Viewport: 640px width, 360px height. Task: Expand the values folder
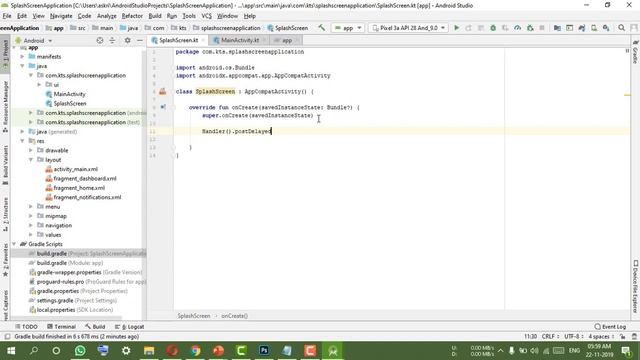tap(31, 235)
